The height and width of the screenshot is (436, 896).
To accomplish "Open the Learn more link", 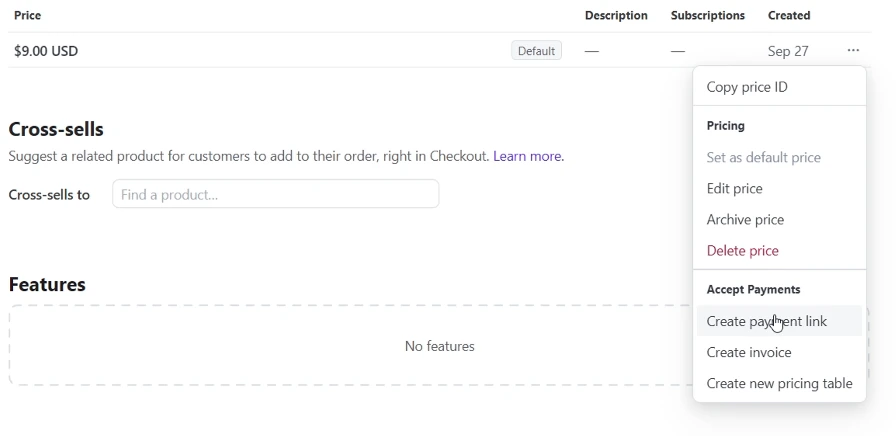I will tap(528, 156).
